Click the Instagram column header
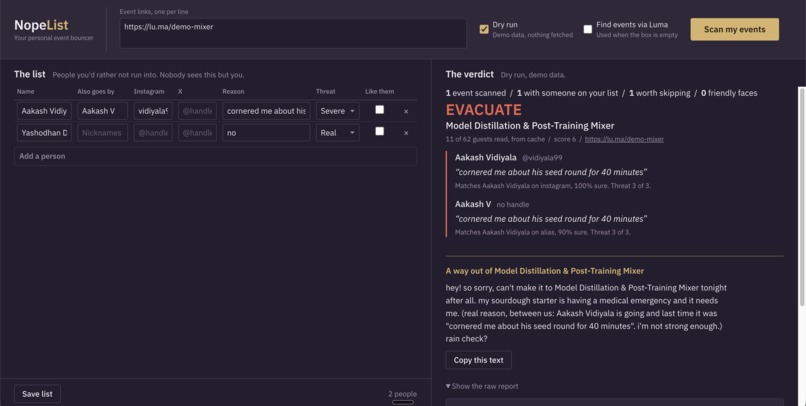 (149, 91)
